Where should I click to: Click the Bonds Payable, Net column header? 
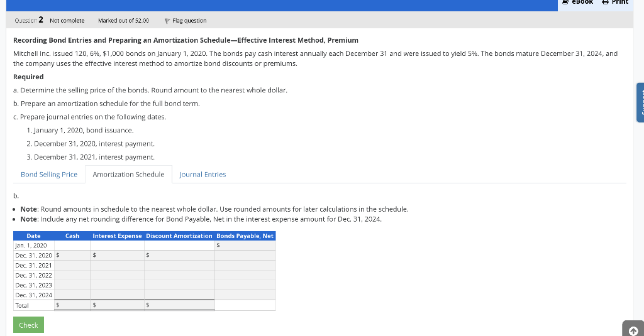coord(245,236)
